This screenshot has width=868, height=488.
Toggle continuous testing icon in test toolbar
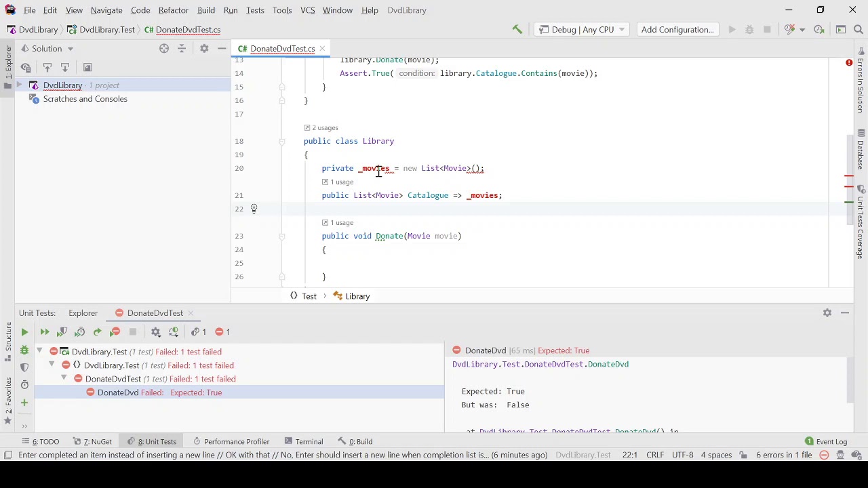click(x=174, y=331)
